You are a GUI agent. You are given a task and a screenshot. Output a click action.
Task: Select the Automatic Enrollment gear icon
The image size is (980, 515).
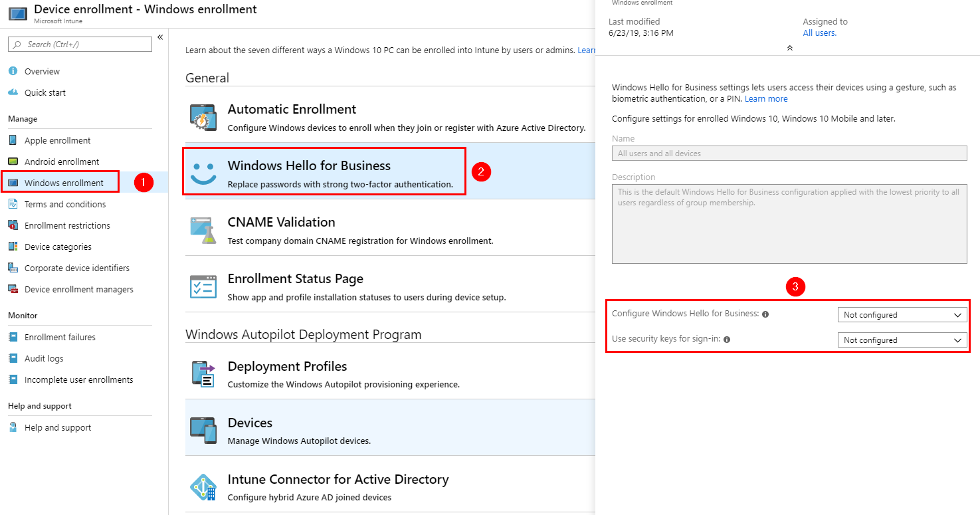[203, 117]
